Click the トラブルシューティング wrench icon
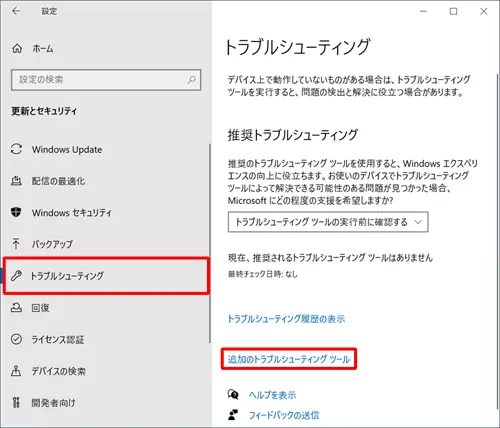The height and width of the screenshot is (428, 500). click(x=16, y=276)
